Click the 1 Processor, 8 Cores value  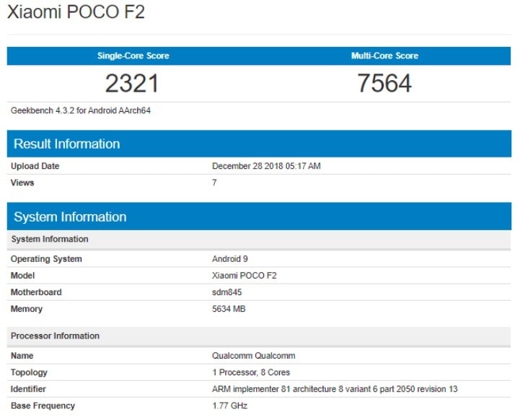pos(251,372)
